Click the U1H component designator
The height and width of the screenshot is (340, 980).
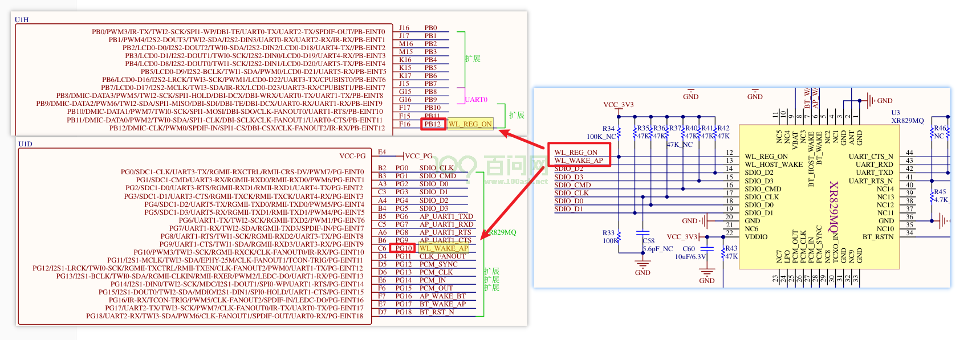pyautogui.click(x=22, y=20)
